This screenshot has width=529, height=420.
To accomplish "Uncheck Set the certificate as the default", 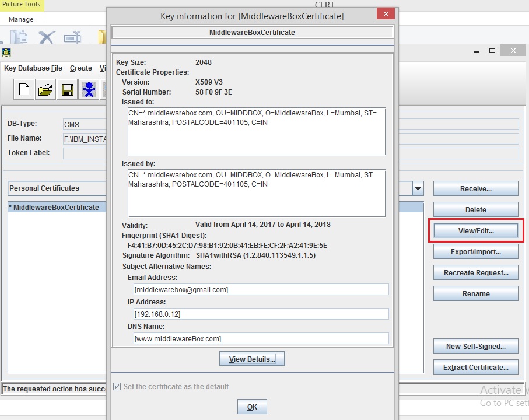I will (117, 386).
